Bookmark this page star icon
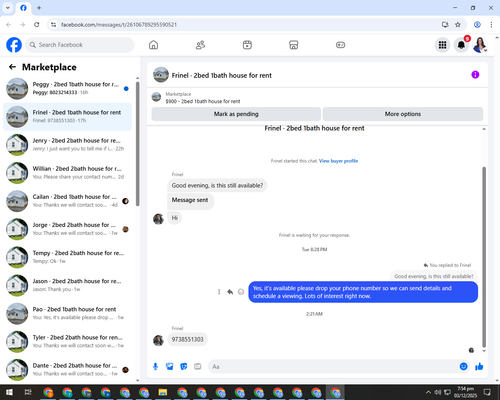500x400 pixels. (458, 25)
